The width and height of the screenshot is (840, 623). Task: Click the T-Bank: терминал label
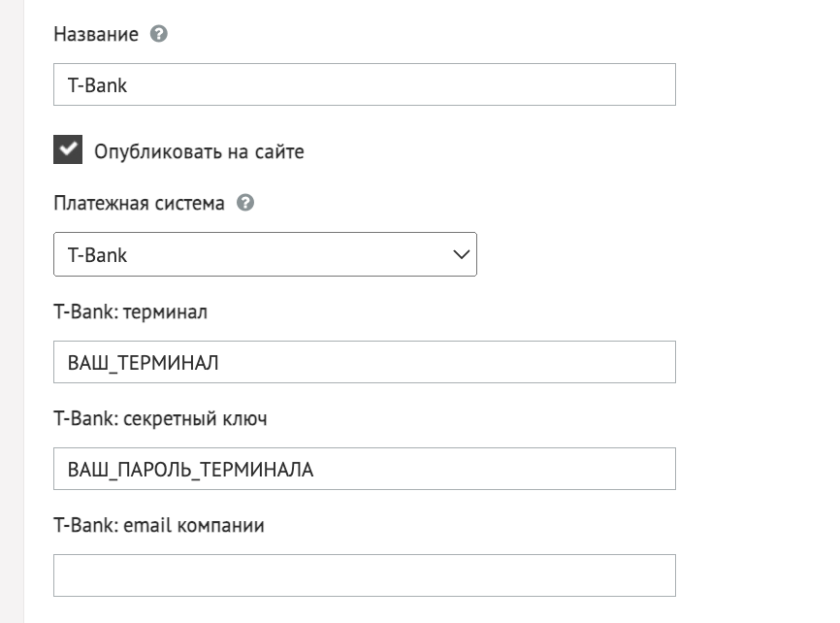tap(130, 311)
